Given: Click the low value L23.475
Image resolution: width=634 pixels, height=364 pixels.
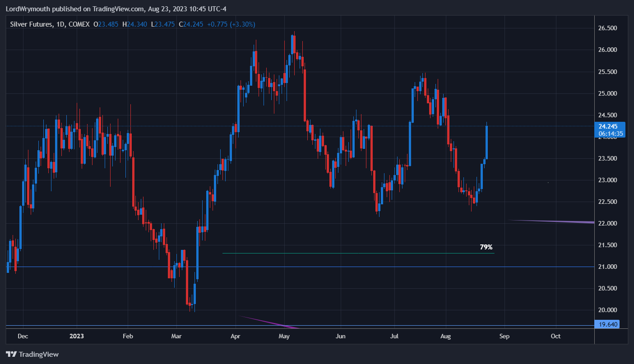Looking at the screenshot, I should pos(163,24).
